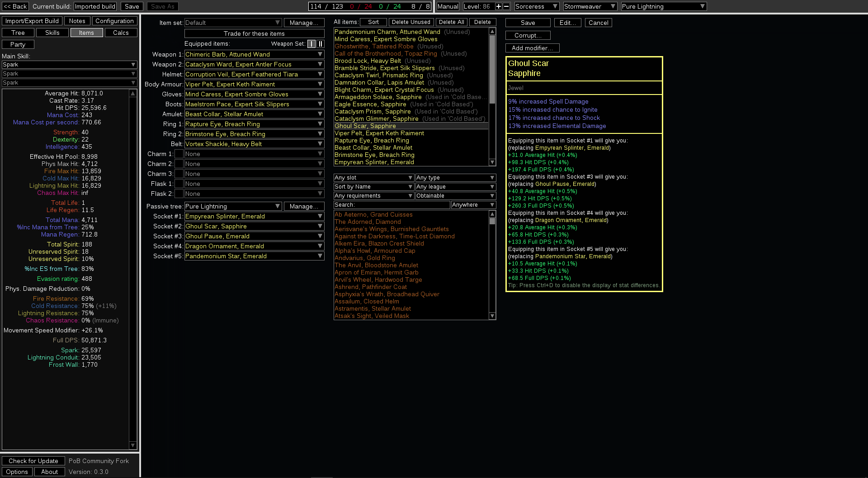Open the Configuration tab

(x=114, y=21)
